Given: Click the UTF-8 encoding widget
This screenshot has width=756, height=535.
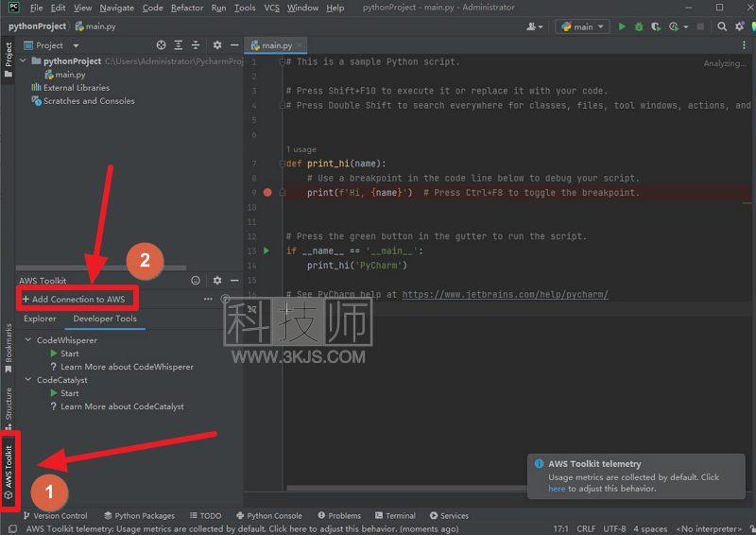Looking at the screenshot, I should pos(614,529).
